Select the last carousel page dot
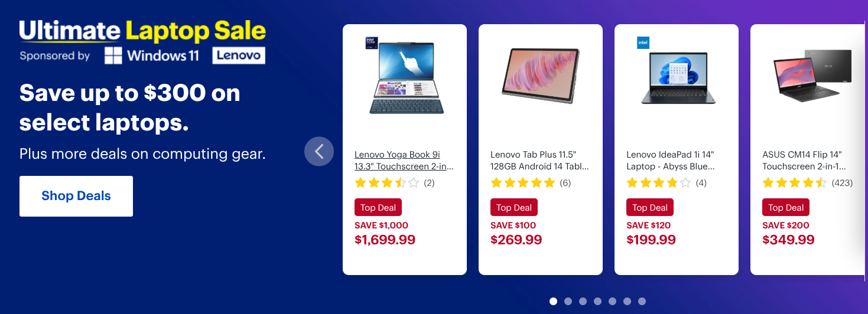The height and width of the screenshot is (314, 868). pos(642,301)
